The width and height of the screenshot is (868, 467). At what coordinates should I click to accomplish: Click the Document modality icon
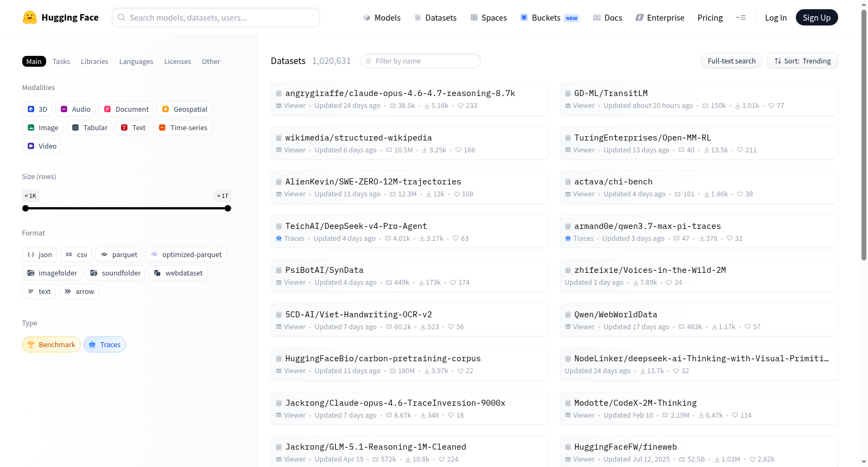(x=107, y=109)
